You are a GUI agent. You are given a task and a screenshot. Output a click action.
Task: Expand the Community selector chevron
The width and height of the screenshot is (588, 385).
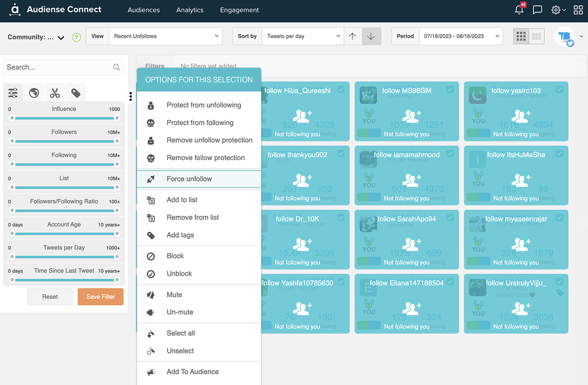point(61,38)
